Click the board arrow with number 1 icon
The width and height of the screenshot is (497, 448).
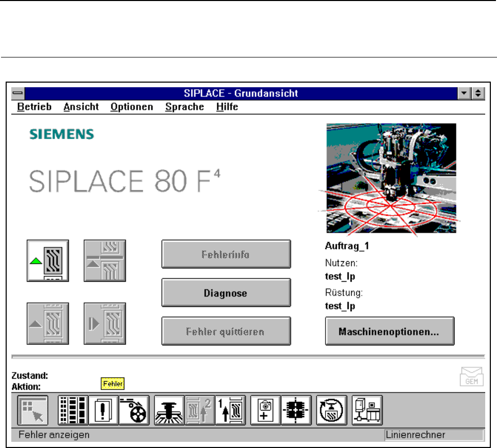[x=230, y=411]
